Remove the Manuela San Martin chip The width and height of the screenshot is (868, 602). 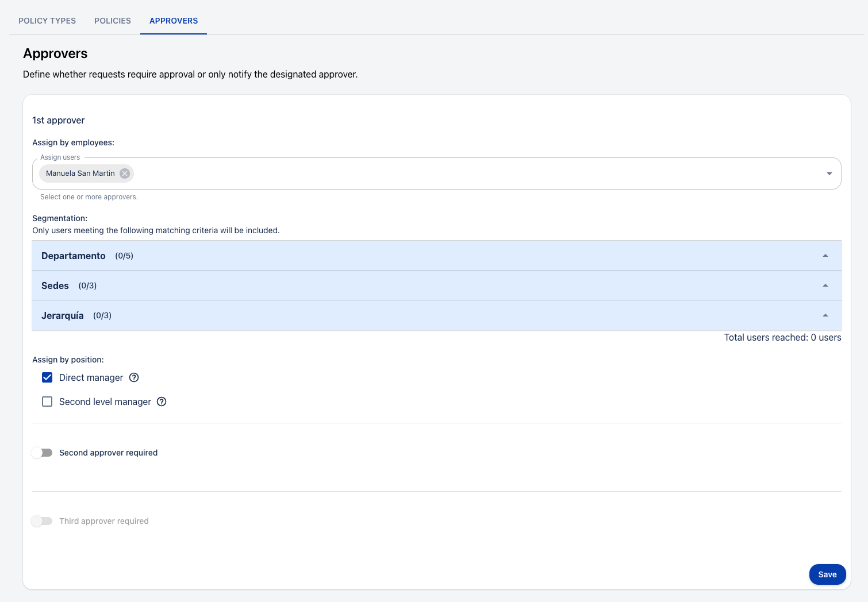tap(125, 173)
